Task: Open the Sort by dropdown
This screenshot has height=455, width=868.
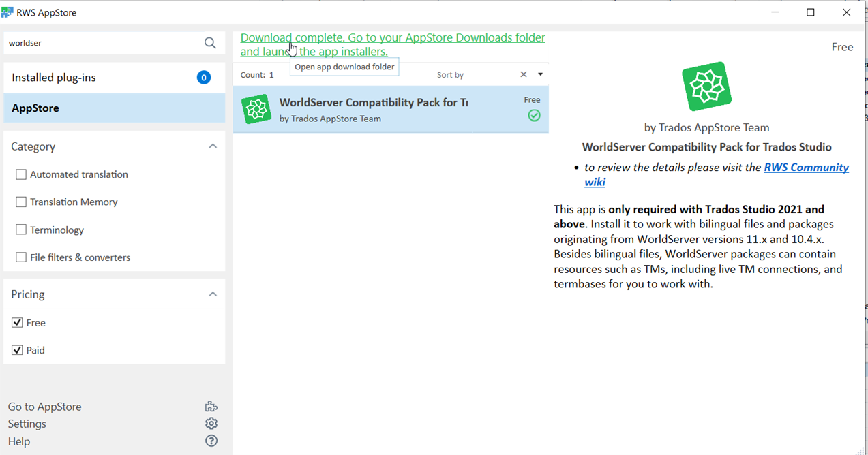Action: click(539, 74)
